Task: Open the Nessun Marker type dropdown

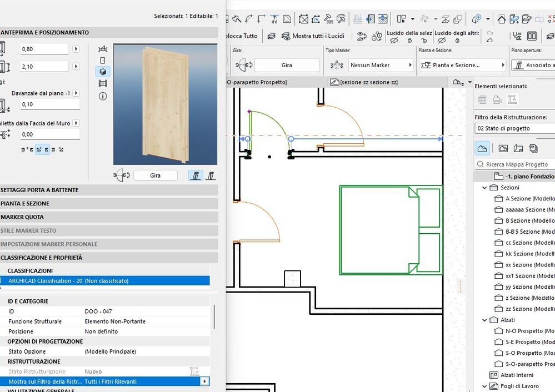Action: tap(381, 65)
